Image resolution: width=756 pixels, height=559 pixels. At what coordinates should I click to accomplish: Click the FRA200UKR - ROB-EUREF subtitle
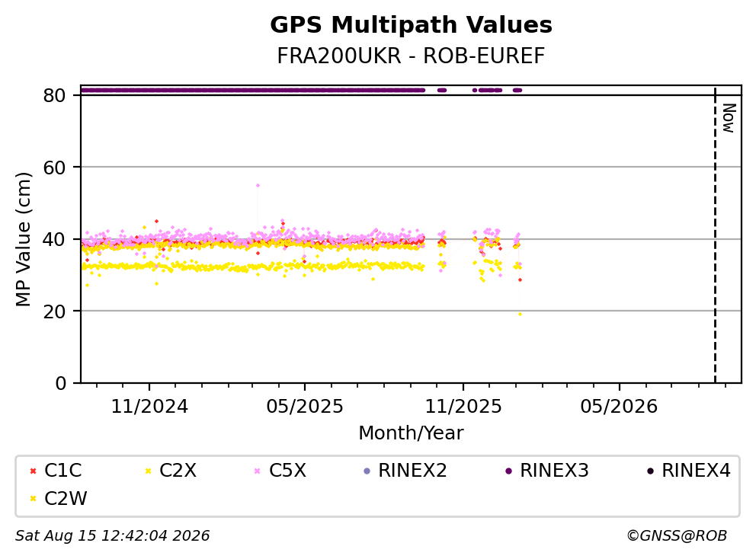(x=411, y=56)
